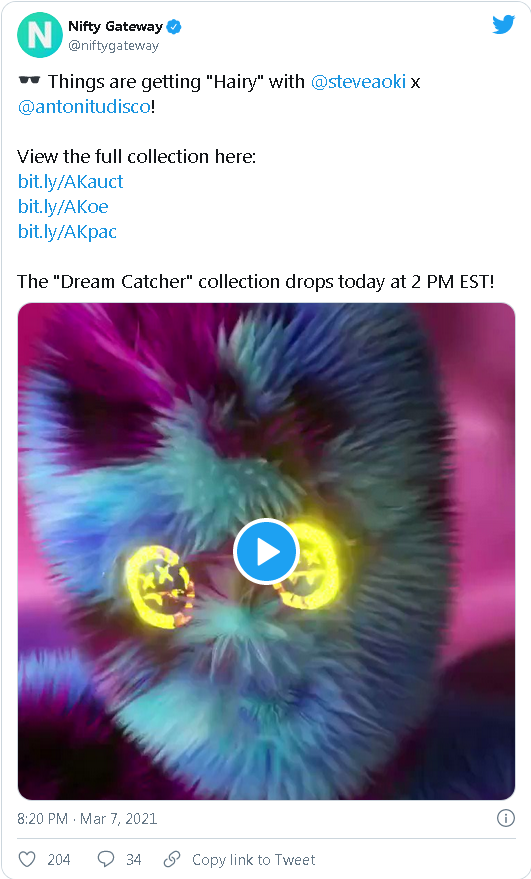Open the 8:20 PM Mar 7, 2021 timestamp
Viewport: 531px width, 879px height.
pyautogui.click(x=87, y=818)
